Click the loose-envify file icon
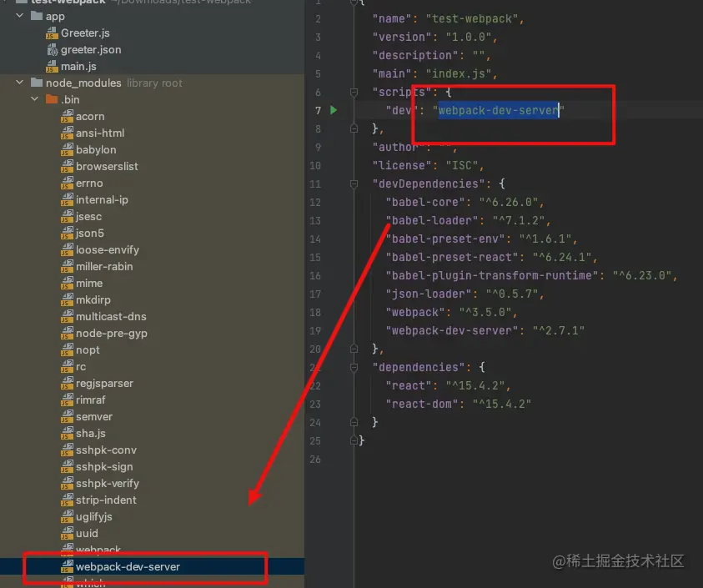The width and height of the screenshot is (703, 588). click(67, 250)
